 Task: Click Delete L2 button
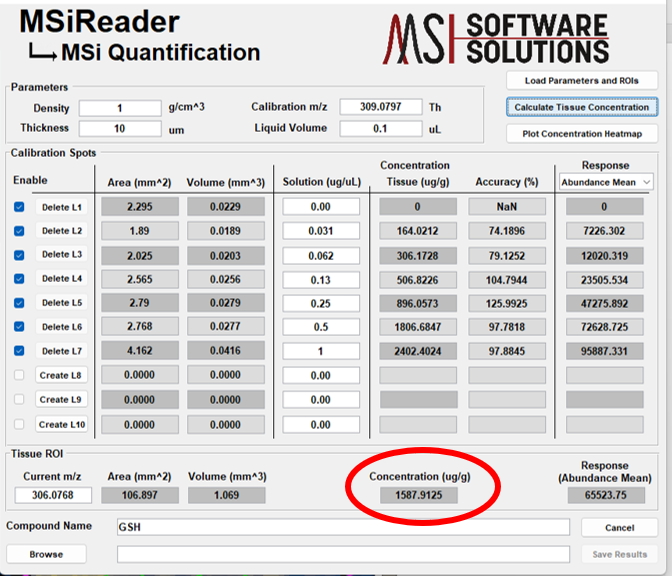click(61, 231)
